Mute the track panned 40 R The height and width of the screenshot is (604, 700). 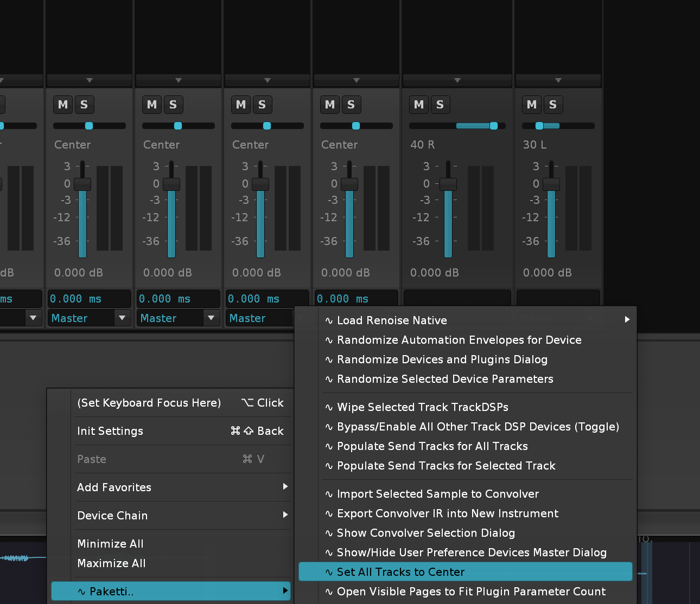pyautogui.click(x=419, y=105)
